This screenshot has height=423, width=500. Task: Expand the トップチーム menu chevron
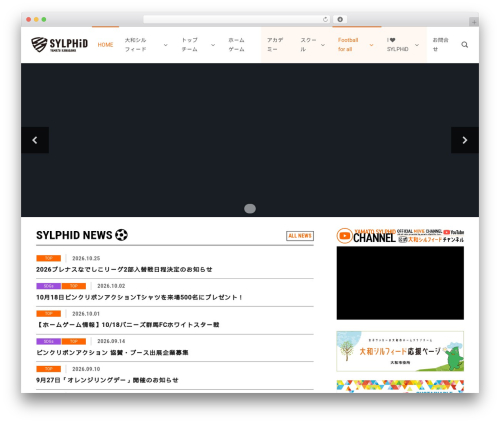tap(213, 45)
